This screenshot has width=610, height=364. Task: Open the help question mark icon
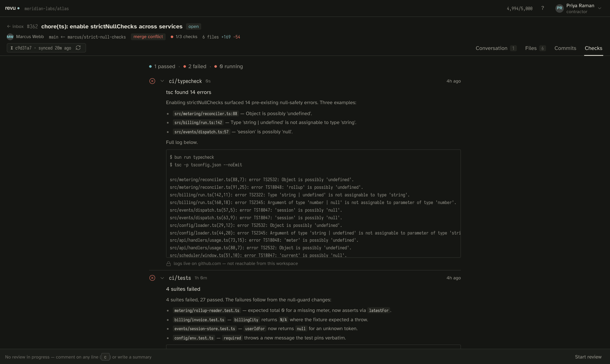pyautogui.click(x=542, y=8)
